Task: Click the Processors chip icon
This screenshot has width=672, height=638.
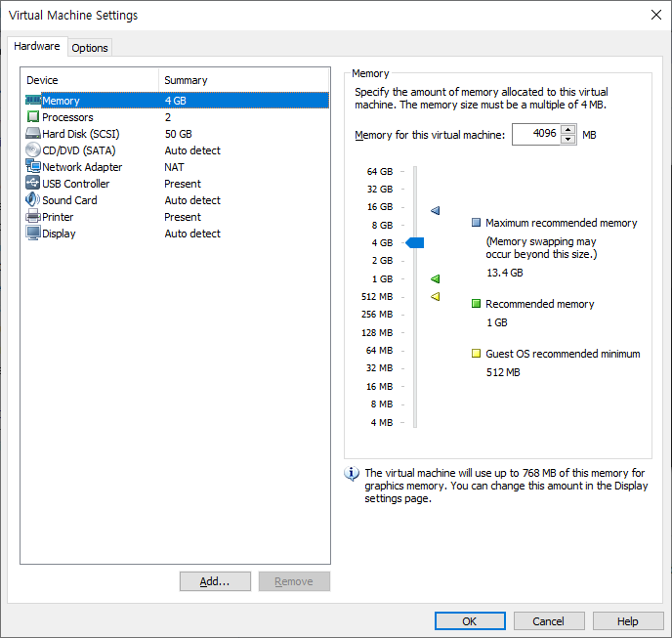Action: pos(33,116)
